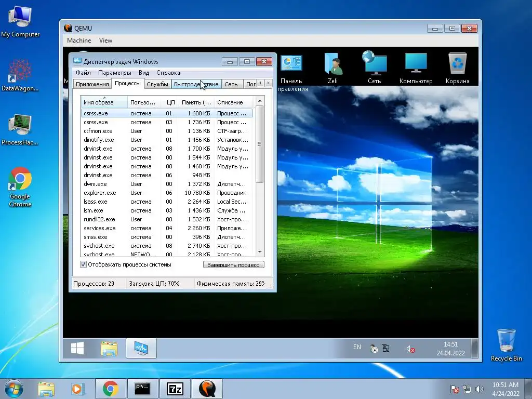Click the guest EN language indicator

click(357, 347)
